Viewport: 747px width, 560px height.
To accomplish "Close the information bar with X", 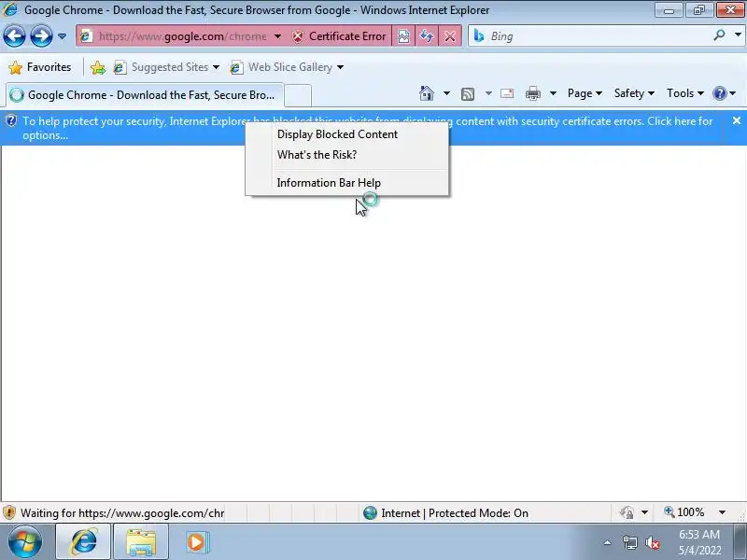I will pyautogui.click(x=737, y=121).
